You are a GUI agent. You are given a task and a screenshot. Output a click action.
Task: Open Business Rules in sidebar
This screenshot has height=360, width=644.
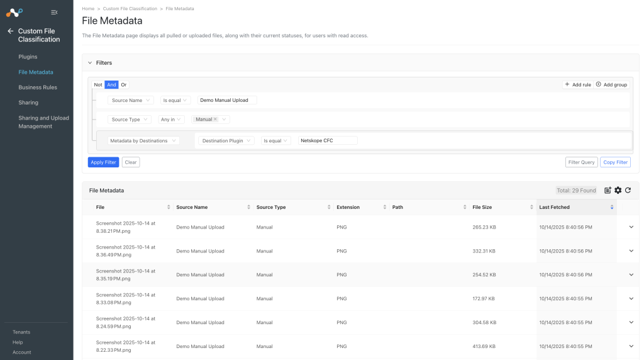(x=38, y=87)
